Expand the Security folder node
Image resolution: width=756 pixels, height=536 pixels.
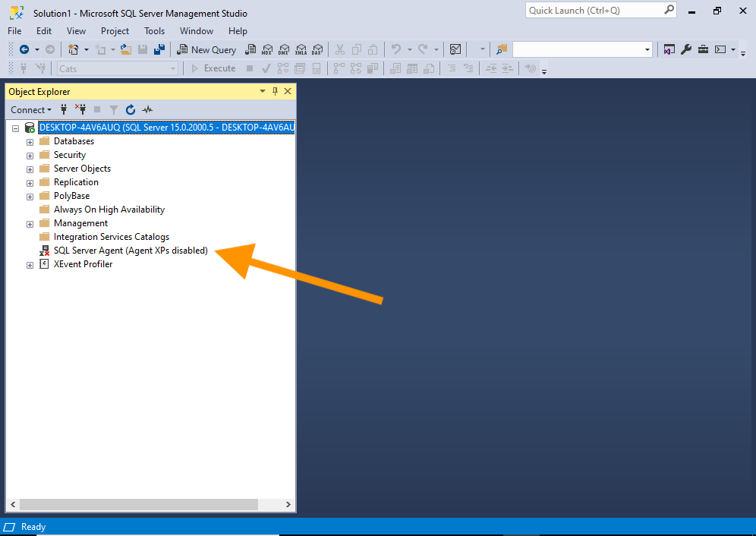30,156
